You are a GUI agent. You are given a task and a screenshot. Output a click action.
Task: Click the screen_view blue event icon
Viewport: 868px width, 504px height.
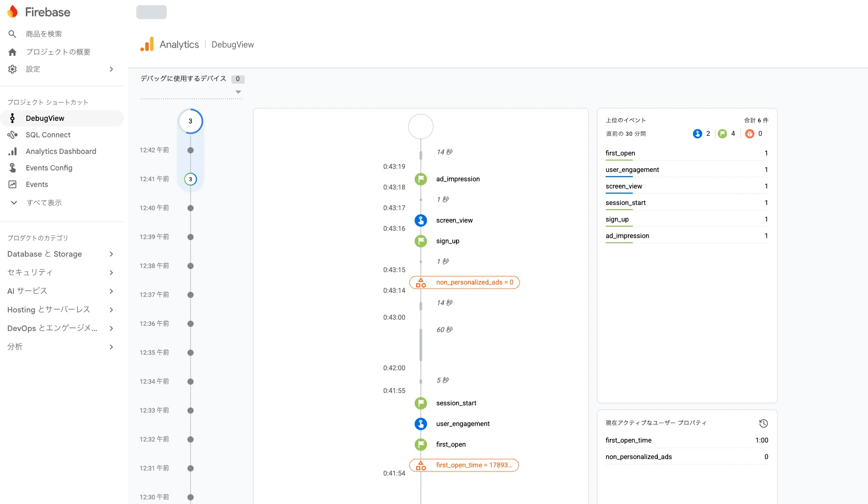pos(421,220)
